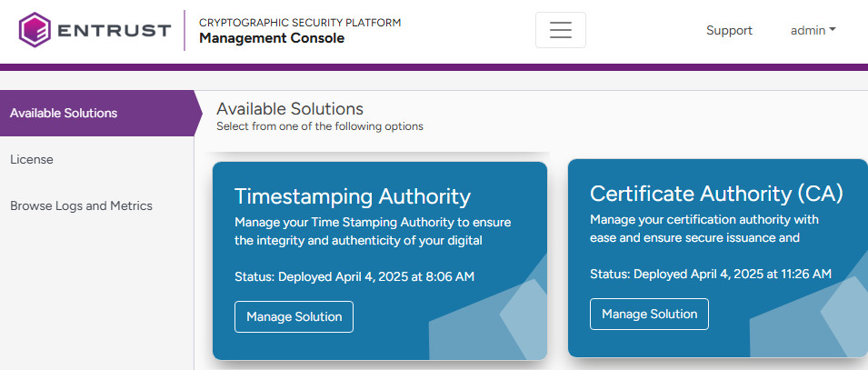Open the hamburger navigation menu
This screenshot has width=868, height=370.
click(x=561, y=30)
